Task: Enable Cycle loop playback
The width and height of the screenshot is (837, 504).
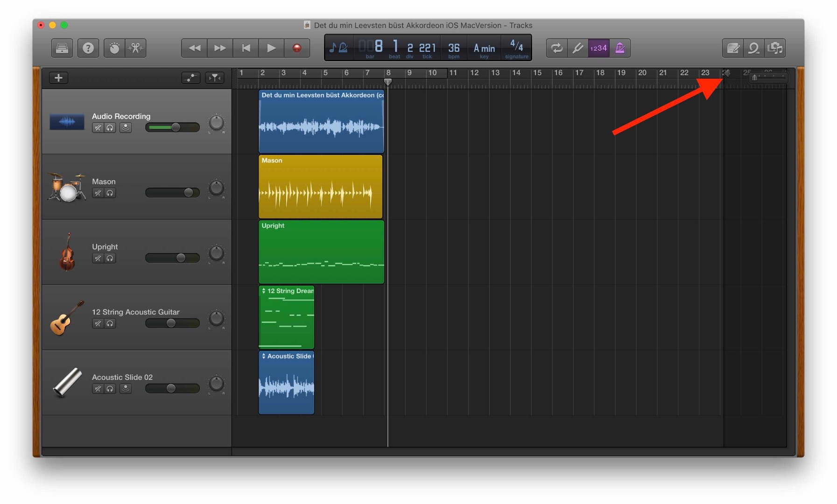Action: point(556,48)
